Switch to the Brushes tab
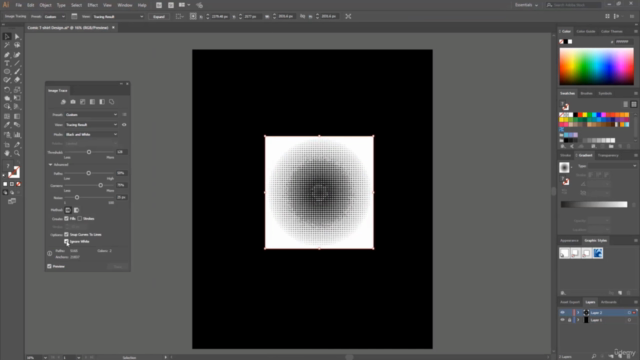The width and height of the screenshot is (640, 360). coord(587,93)
